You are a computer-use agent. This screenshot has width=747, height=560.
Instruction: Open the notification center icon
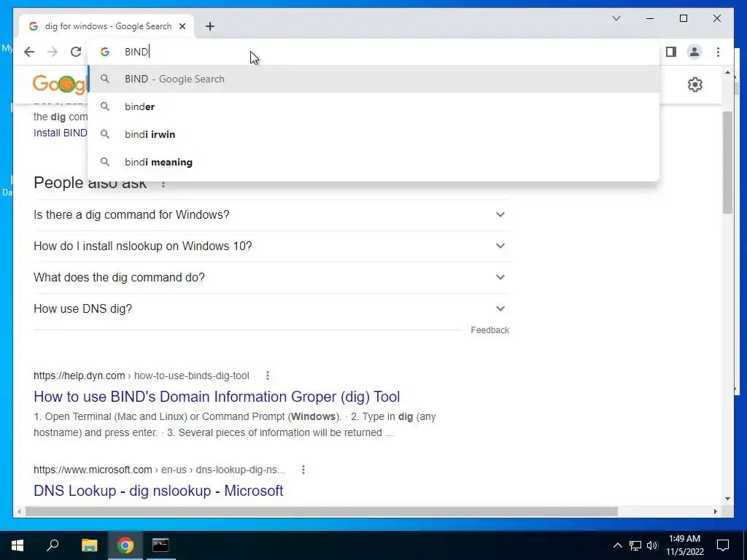[723, 545]
